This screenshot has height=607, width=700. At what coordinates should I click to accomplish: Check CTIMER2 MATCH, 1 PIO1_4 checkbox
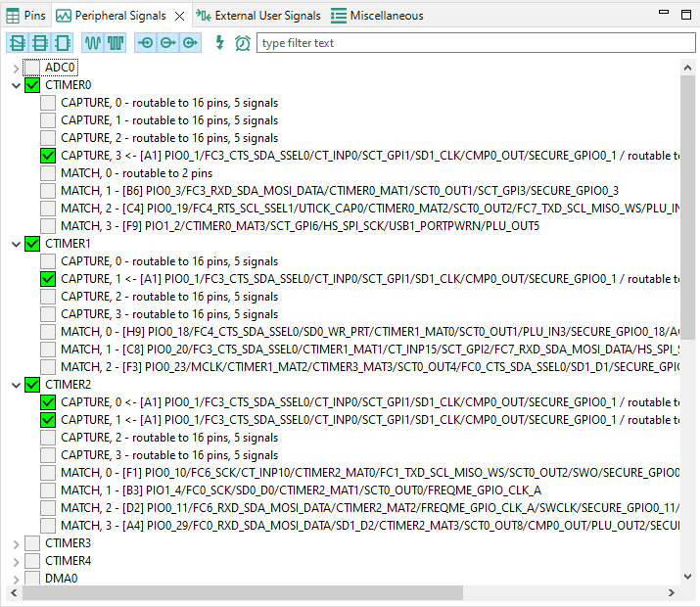click(x=48, y=490)
